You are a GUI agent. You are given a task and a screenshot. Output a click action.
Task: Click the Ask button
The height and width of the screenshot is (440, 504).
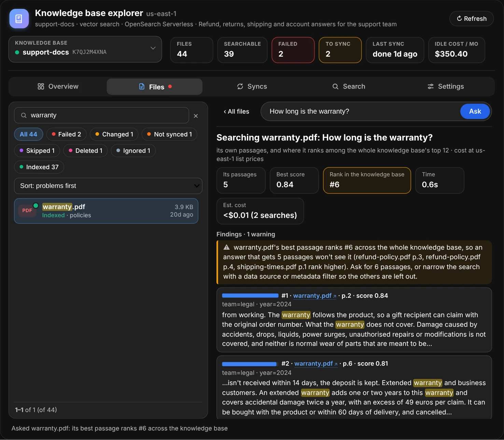[475, 112]
